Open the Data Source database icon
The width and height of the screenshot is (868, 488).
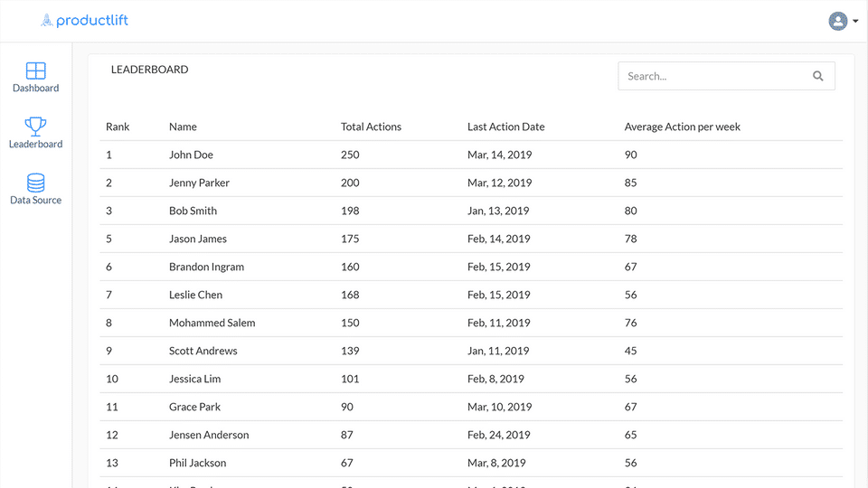[x=36, y=183]
